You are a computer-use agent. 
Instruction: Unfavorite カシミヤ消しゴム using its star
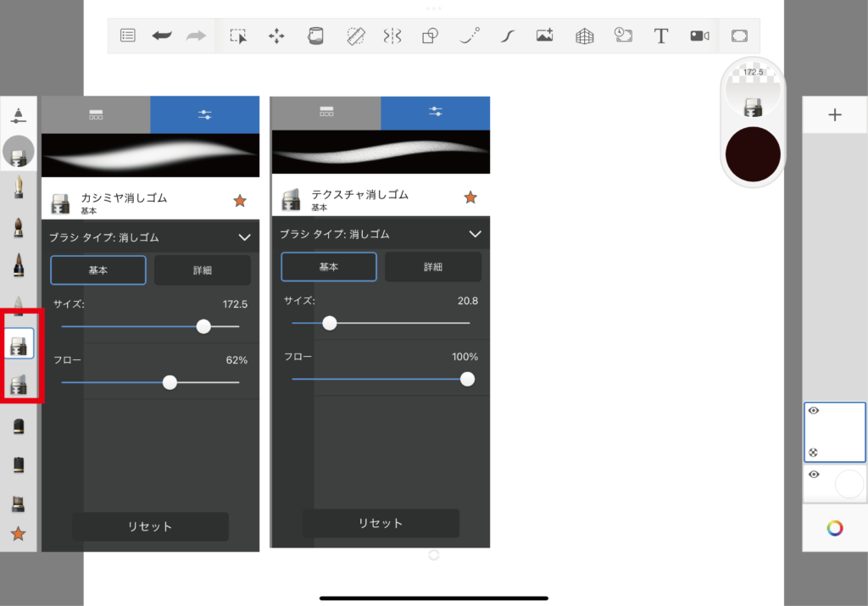pos(240,201)
